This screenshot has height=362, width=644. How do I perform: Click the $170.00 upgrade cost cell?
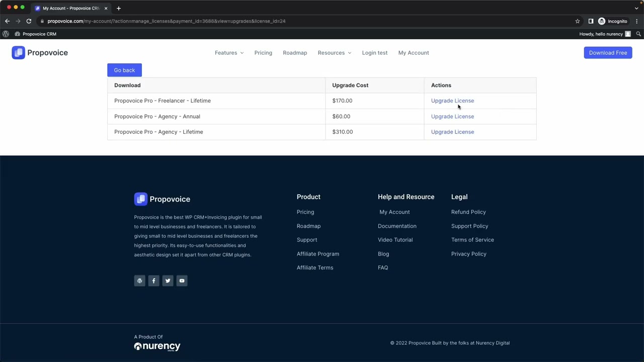374,101
